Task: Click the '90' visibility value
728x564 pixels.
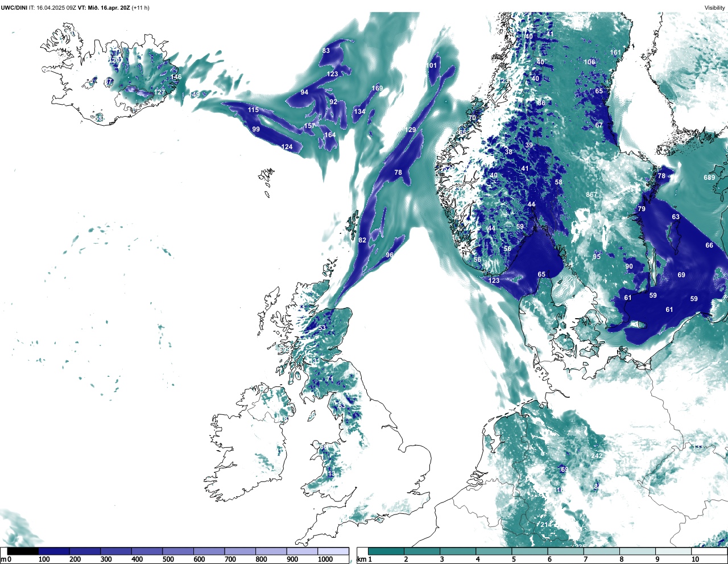Action: click(629, 266)
